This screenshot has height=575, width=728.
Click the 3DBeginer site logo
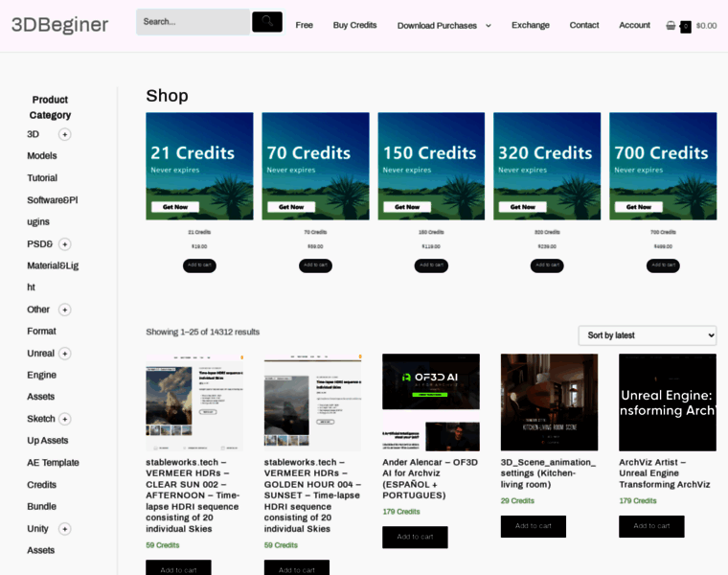[x=60, y=25]
